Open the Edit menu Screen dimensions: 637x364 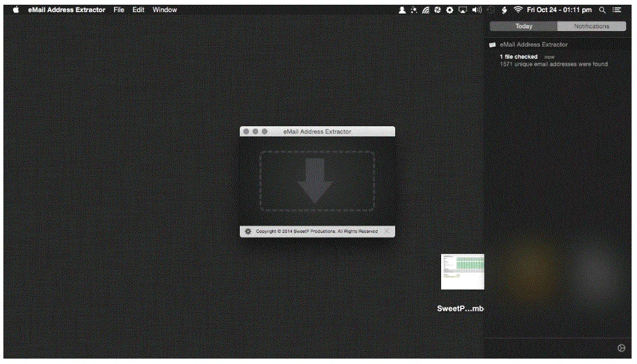(x=138, y=9)
